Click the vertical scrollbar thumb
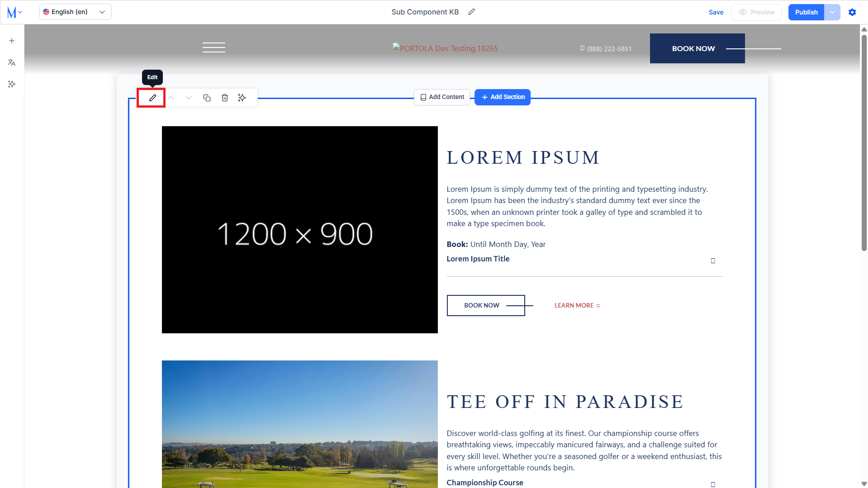 (864, 142)
